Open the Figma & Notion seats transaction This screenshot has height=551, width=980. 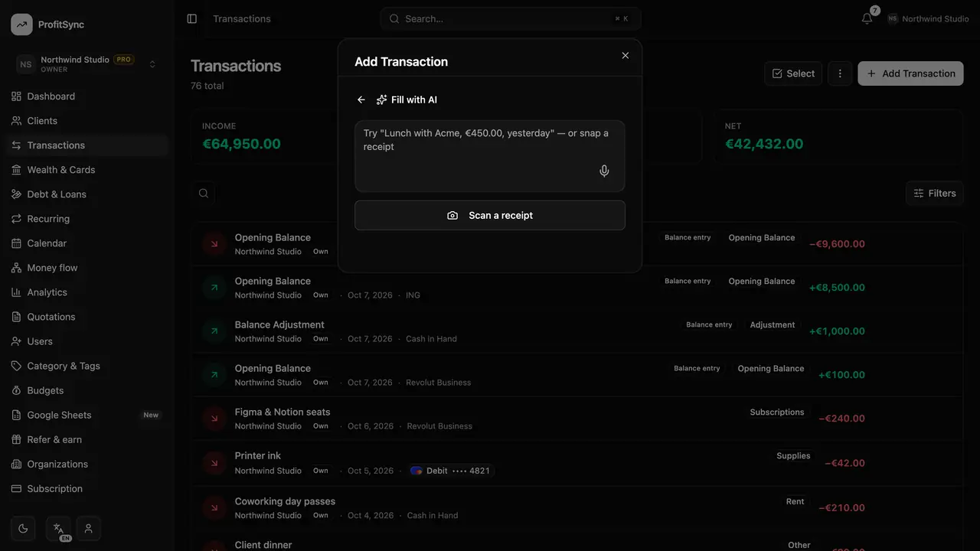click(577, 419)
